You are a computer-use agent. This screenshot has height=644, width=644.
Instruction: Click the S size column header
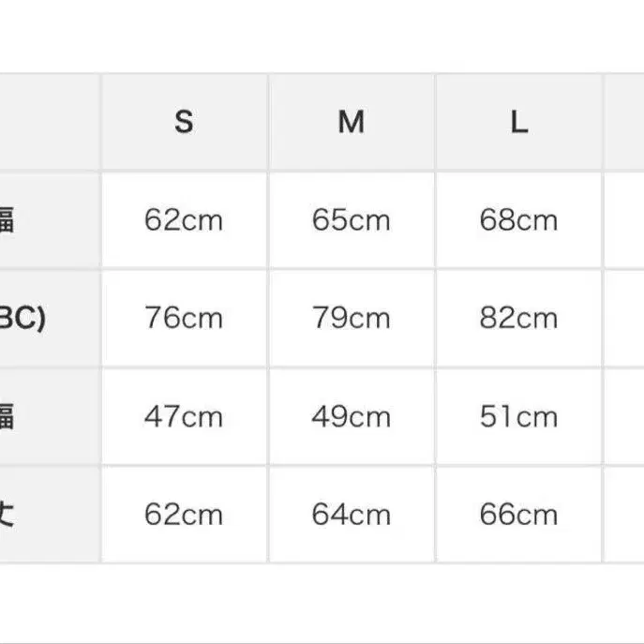point(184,122)
